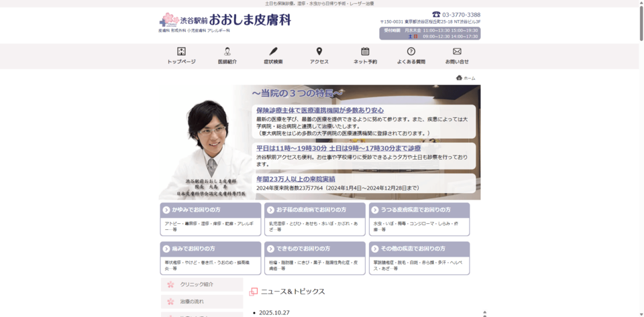
Task: Expand the お子様の皮膚病でお困りの方 category arrow
Action: coord(270,210)
